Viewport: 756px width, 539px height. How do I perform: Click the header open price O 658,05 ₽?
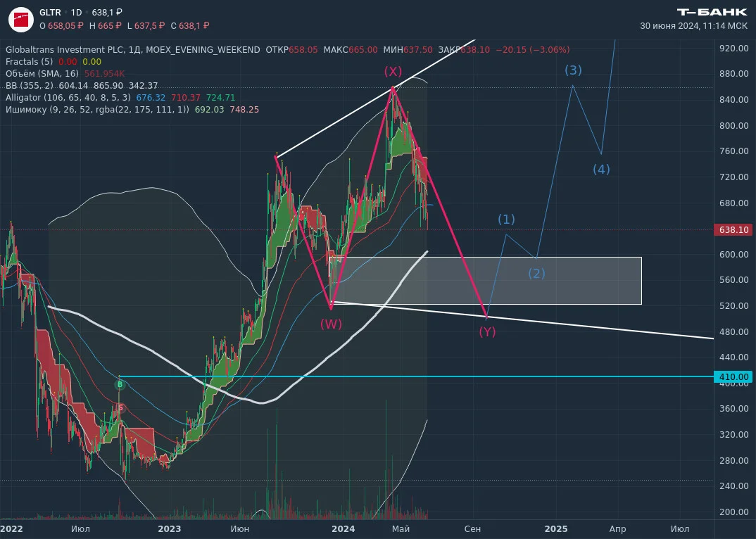pyautogui.click(x=61, y=26)
